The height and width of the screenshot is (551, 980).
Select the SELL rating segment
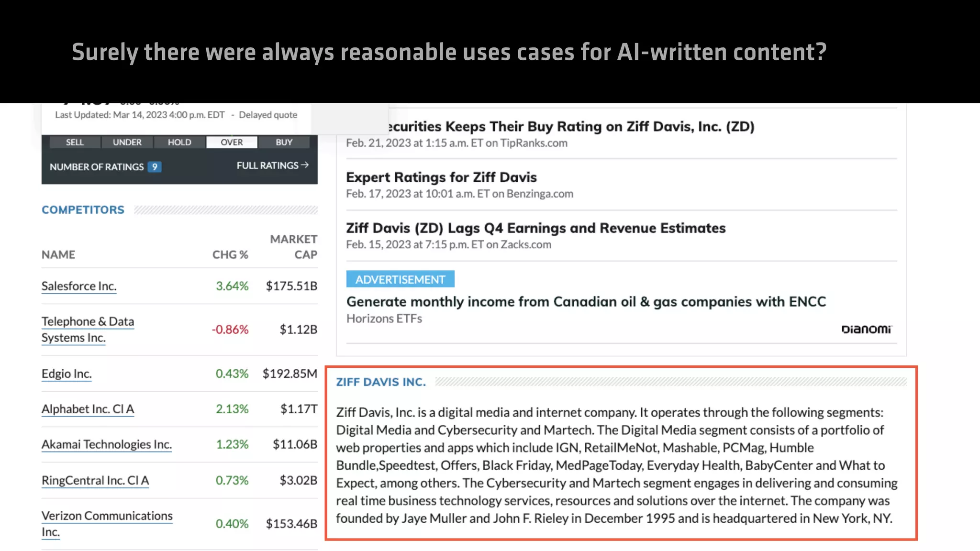click(75, 142)
